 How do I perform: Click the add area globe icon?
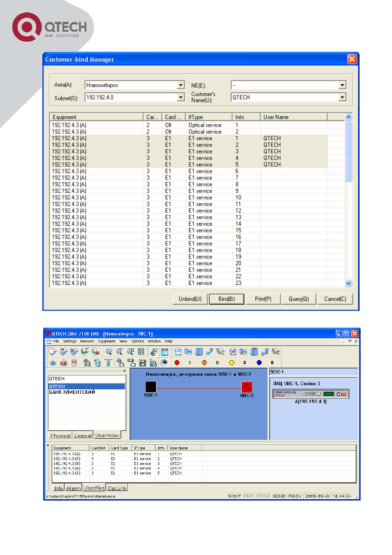[178, 351]
